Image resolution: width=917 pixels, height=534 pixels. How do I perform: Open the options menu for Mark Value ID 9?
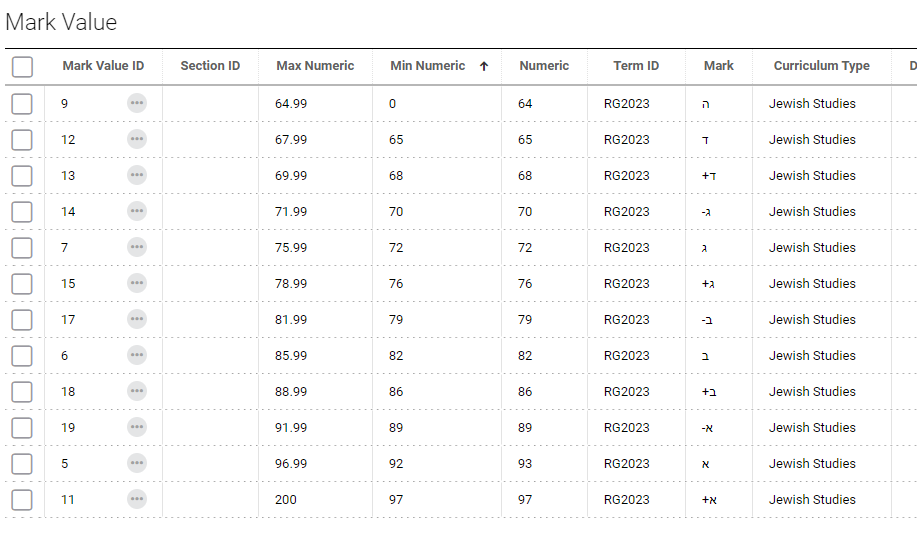pyautogui.click(x=137, y=104)
